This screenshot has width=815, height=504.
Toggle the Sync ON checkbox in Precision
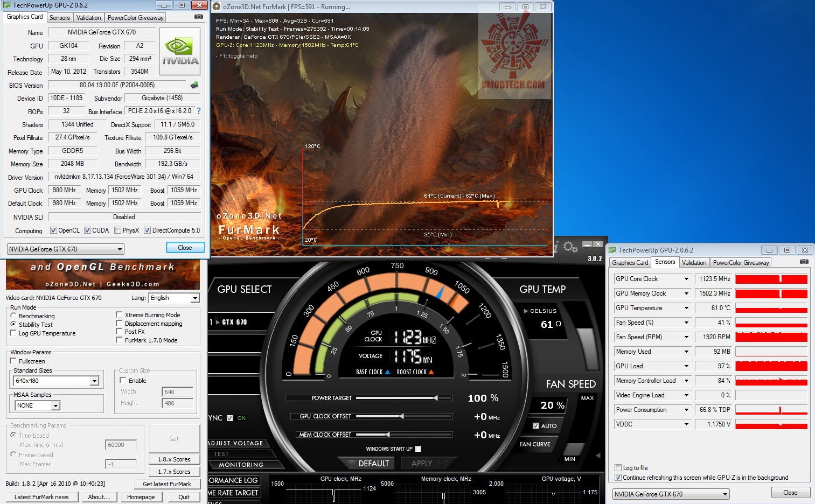pyautogui.click(x=230, y=418)
